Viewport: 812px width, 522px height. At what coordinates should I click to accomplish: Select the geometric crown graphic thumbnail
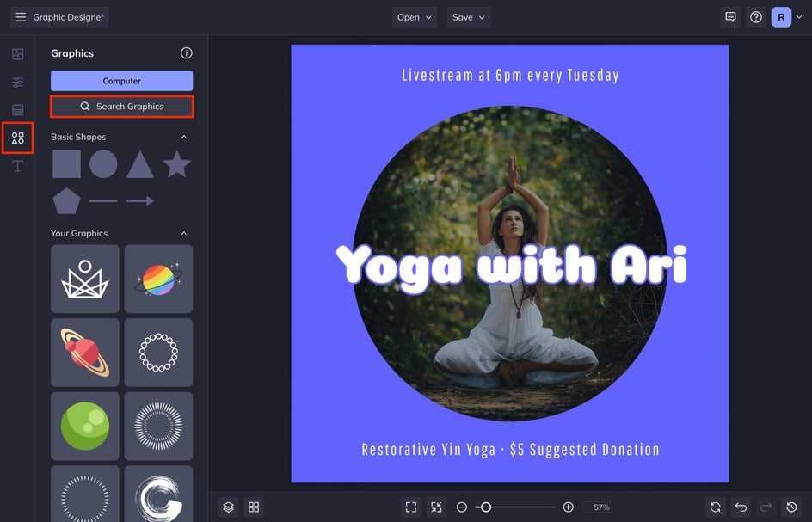pyautogui.click(x=85, y=279)
